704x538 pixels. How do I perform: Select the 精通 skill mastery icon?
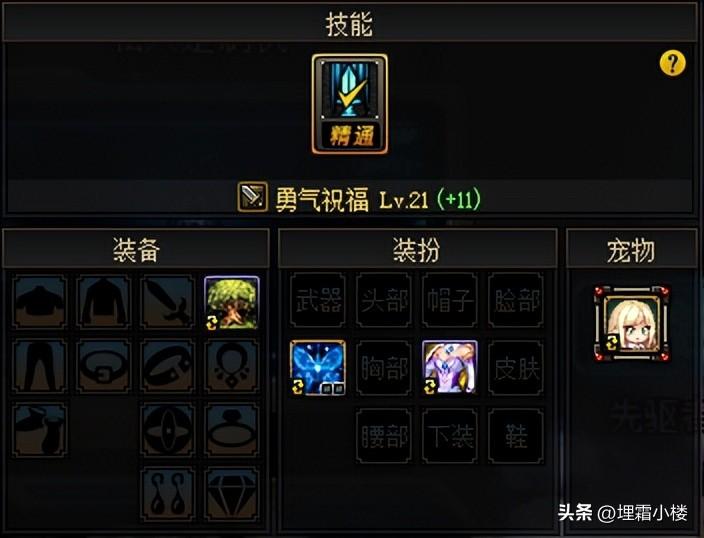350,104
